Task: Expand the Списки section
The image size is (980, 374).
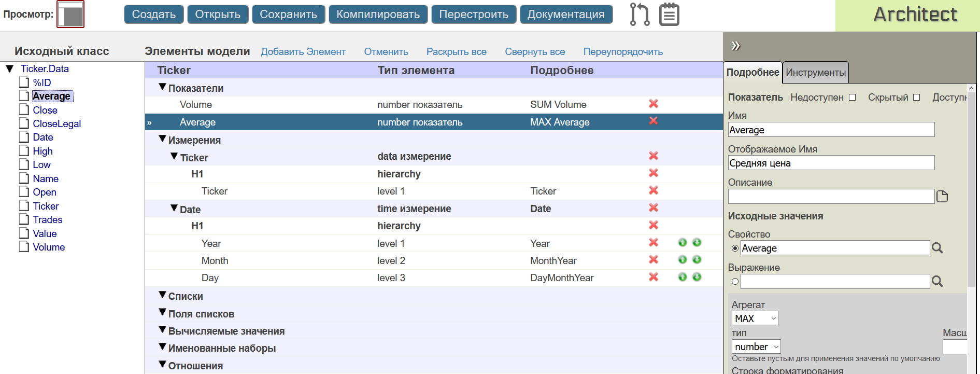Action: (x=162, y=295)
